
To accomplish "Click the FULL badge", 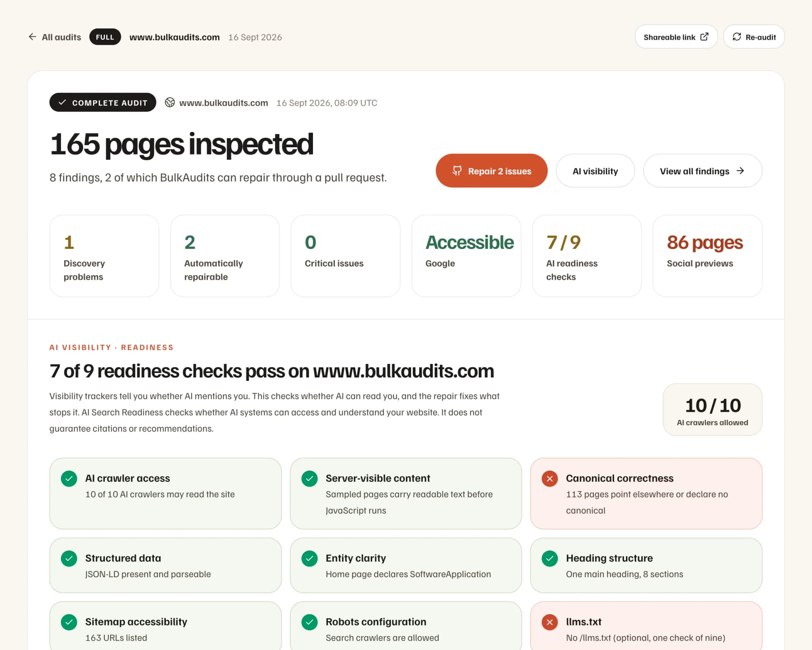I will (x=105, y=37).
